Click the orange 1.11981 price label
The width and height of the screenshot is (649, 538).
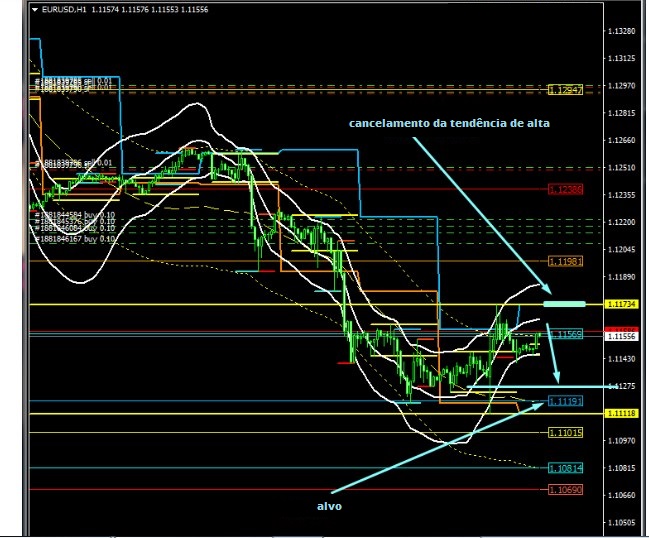[x=565, y=261]
